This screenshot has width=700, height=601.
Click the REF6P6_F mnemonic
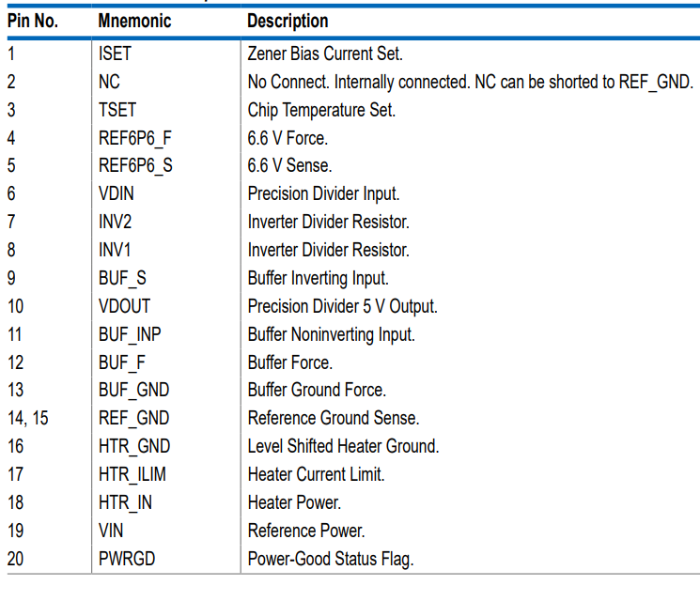tap(135, 138)
